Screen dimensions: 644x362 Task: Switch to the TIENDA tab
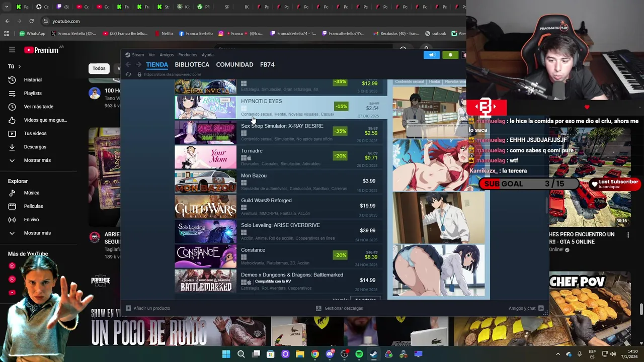coord(157,64)
